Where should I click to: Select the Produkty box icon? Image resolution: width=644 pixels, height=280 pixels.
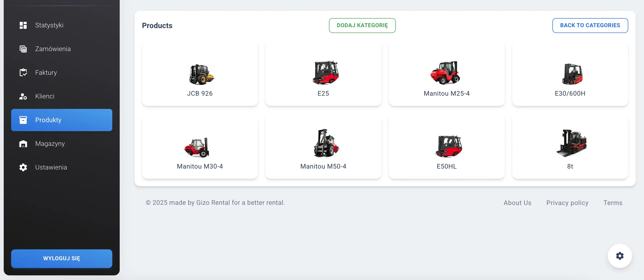coord(23,120)
